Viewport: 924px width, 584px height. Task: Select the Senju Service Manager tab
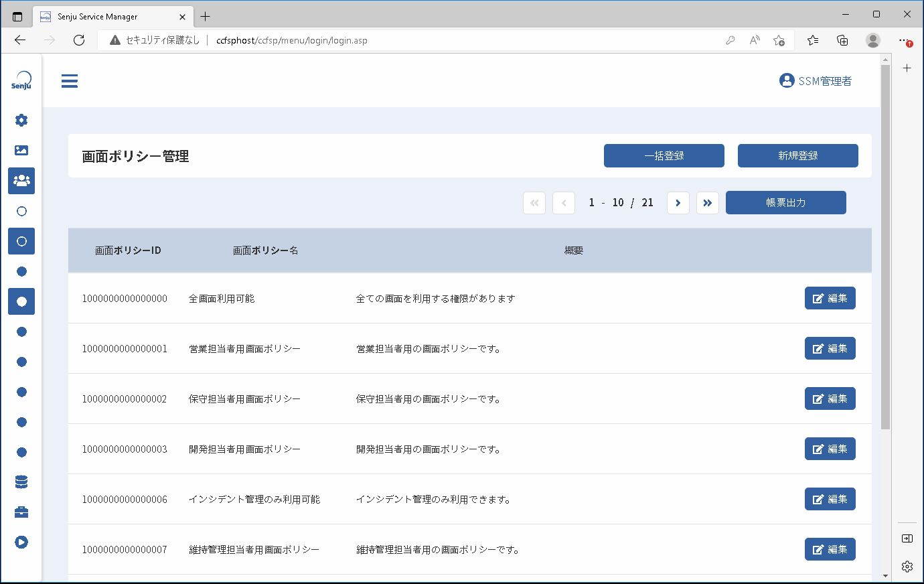(113, 16)
